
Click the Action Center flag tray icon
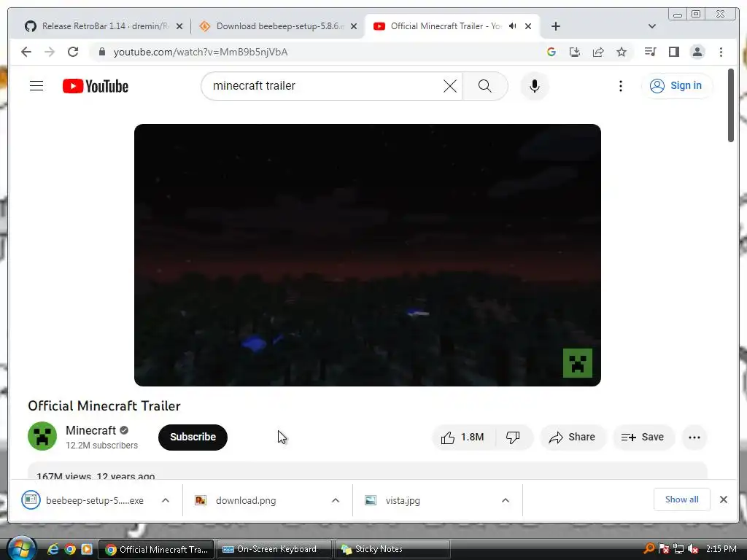(664, 549)
